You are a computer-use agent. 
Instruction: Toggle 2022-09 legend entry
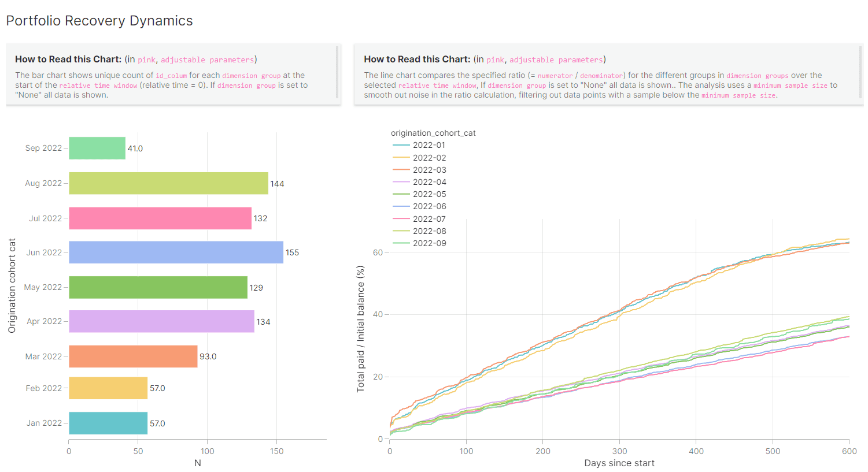click(419, 243)
